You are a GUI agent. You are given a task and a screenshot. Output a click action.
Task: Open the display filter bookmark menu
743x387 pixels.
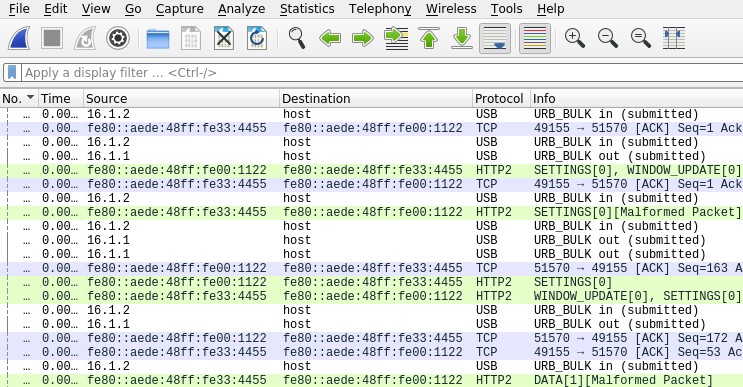pyautogui.click(x=12, y=73)
